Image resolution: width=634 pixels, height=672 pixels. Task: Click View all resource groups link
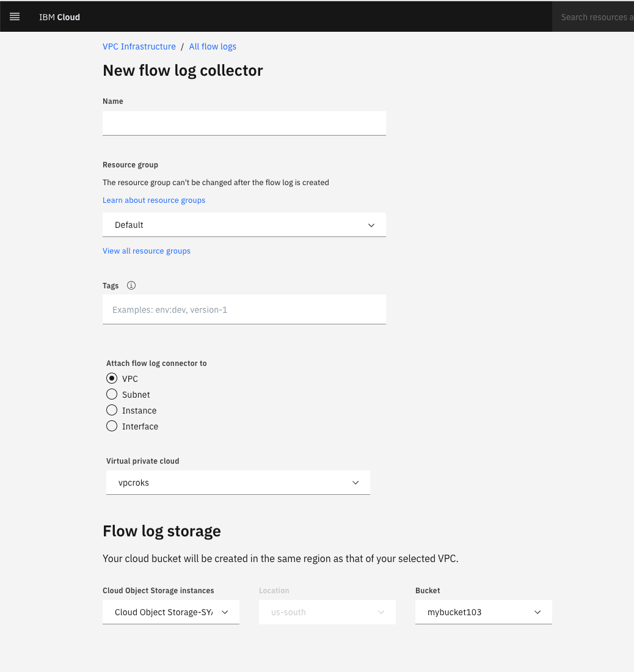pyautogui.click(x=147, y=251)
